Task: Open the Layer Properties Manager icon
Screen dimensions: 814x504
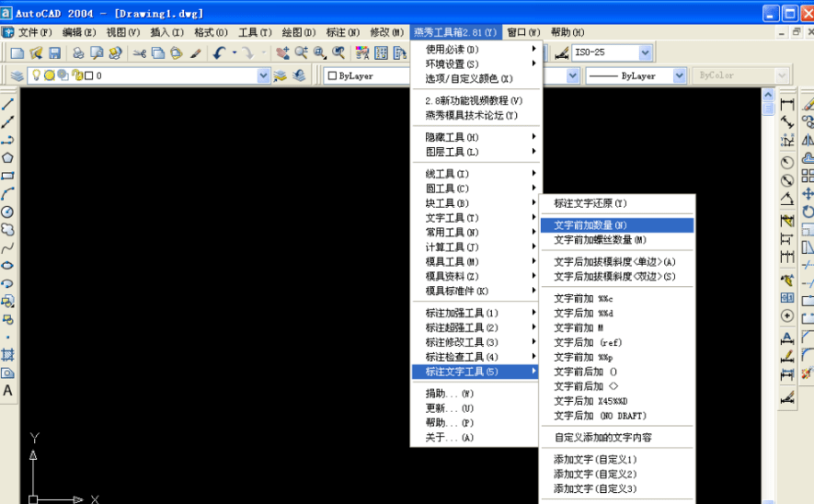Action: pyautogui.click(x=17, y=76)
